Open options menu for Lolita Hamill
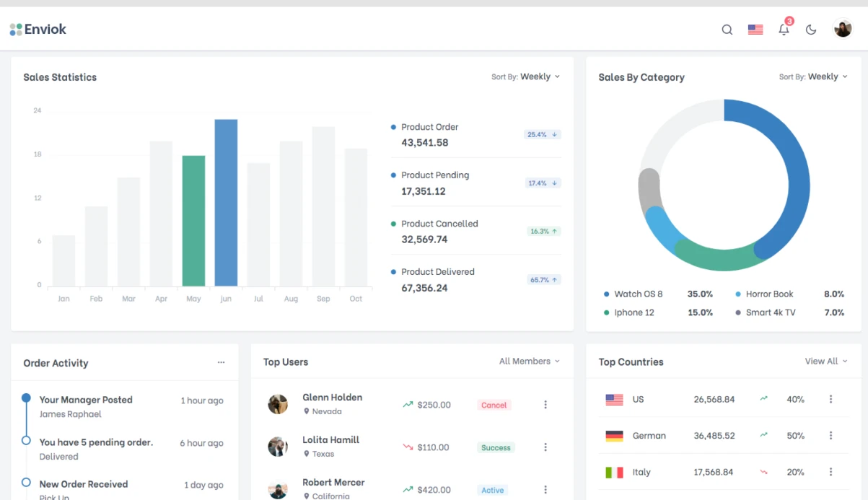Viewport: 868px width, 500px height. pyautogui.click(x=545, y=447)
